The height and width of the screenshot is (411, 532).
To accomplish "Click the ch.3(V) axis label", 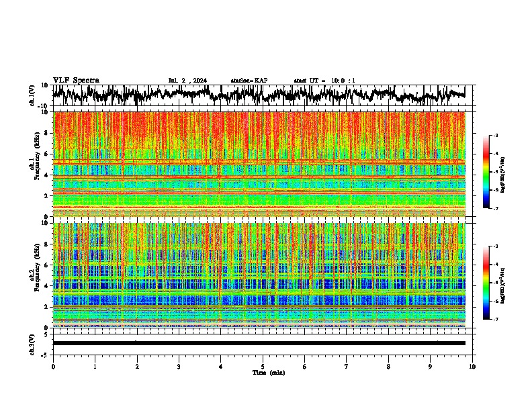I will 32,345.
